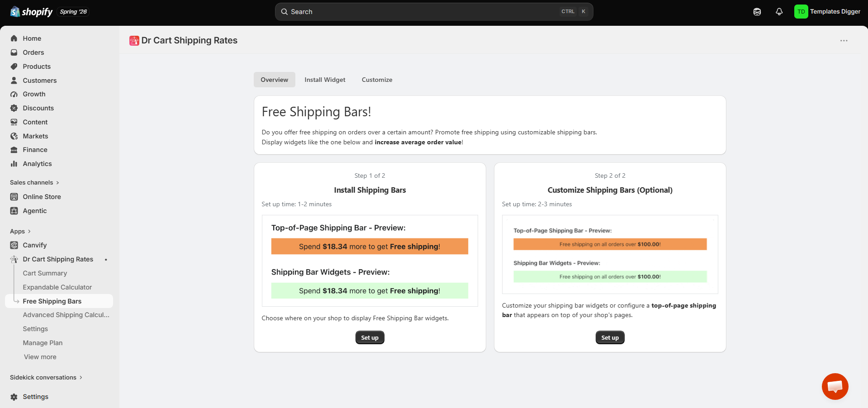
Task: Click the Growth icon in sidebar
Action: (14, 94)
